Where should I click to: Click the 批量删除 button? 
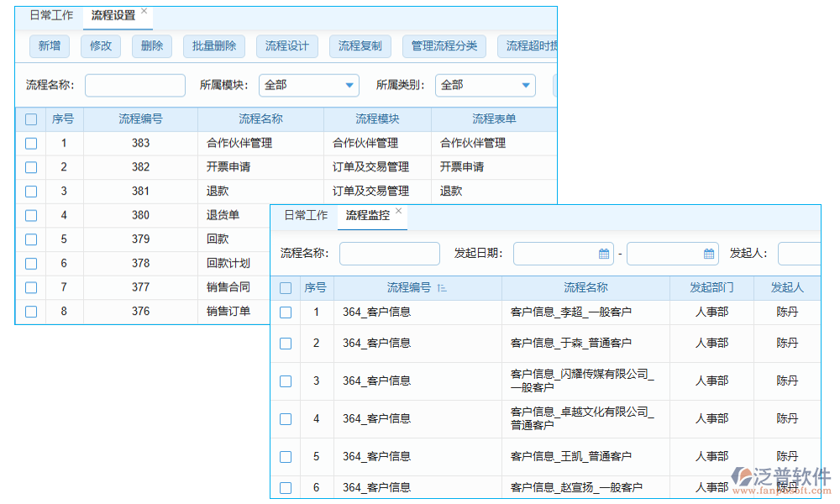(213, 46)
